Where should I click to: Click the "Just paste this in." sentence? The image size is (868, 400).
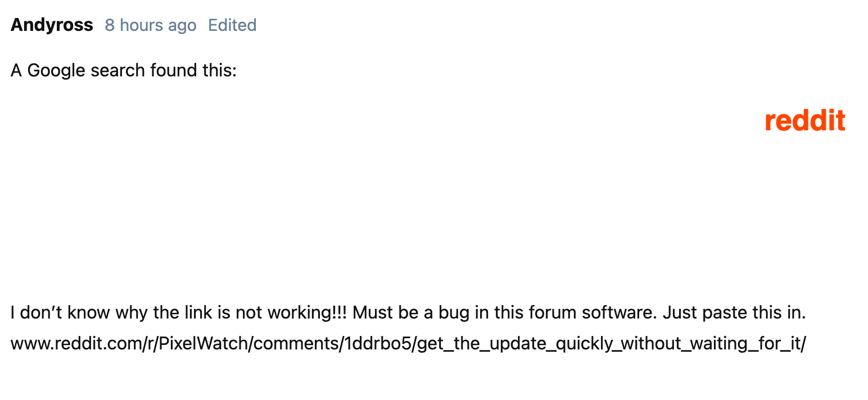point(734,312)
